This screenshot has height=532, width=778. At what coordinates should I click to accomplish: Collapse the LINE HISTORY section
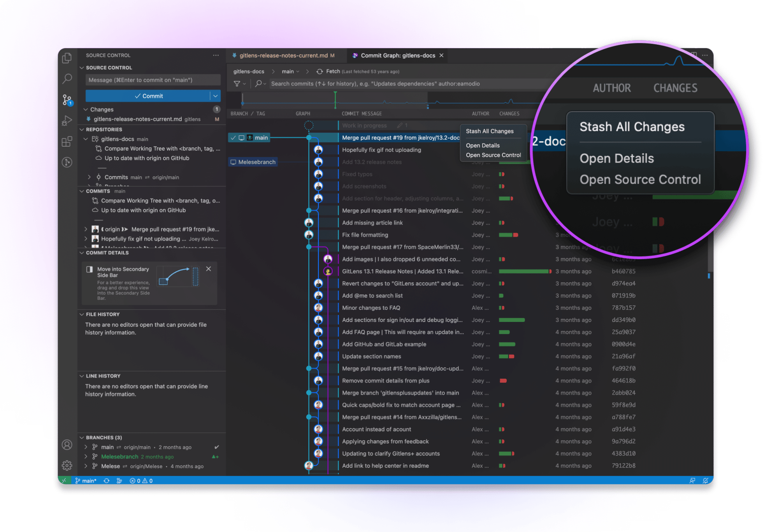(82, 376)
